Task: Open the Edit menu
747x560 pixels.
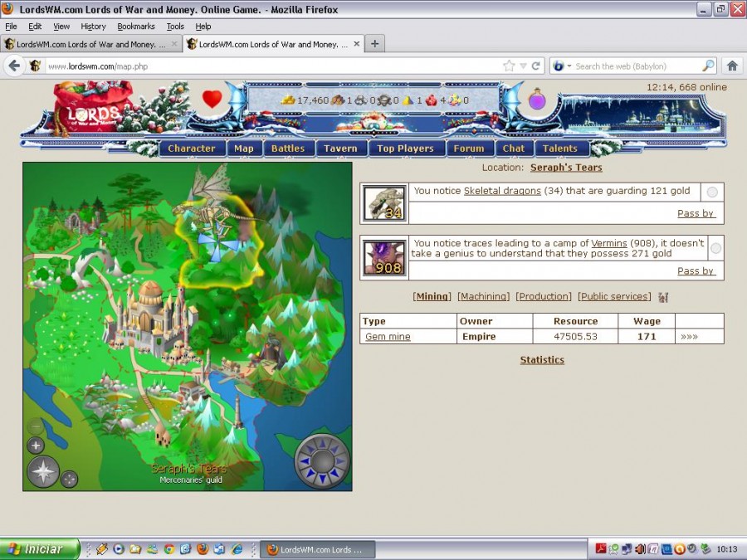Action: [x=35, y=27]
